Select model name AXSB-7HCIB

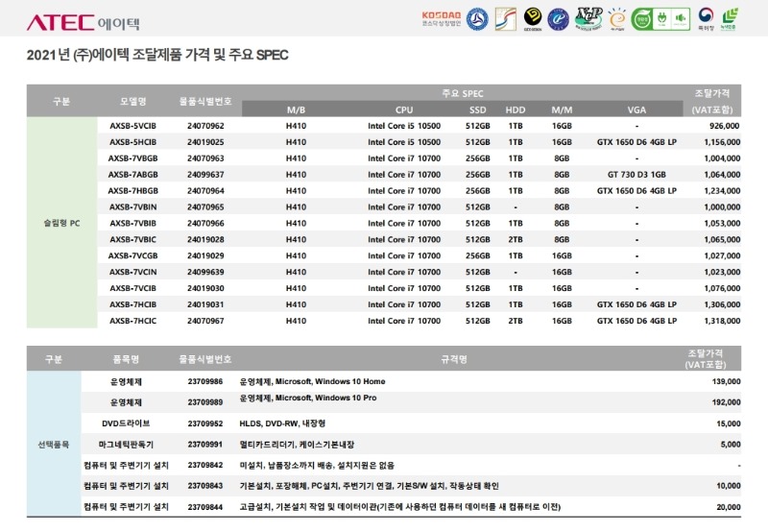(x=132, y=304)
